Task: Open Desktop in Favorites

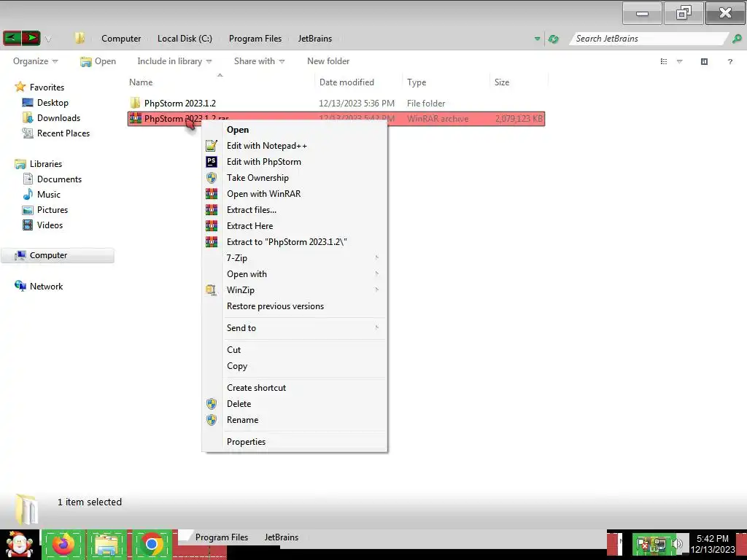Action: (53, 102)
